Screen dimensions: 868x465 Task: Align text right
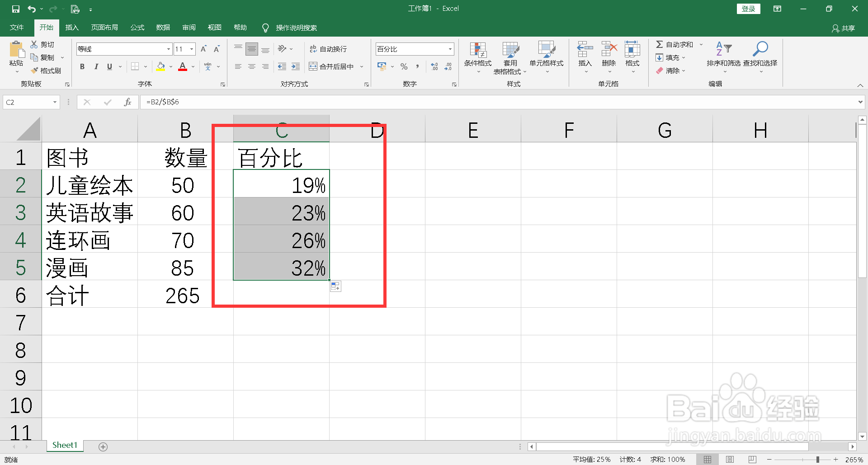coord(265,66)
